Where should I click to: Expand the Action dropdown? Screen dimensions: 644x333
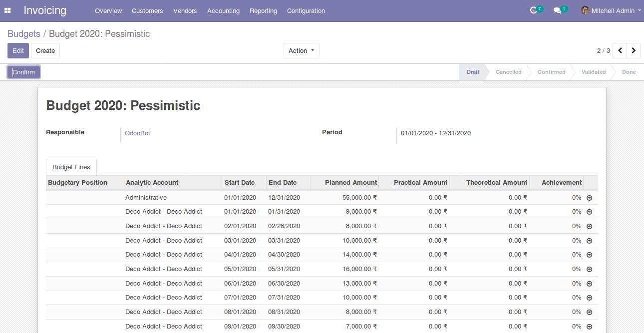301,50
